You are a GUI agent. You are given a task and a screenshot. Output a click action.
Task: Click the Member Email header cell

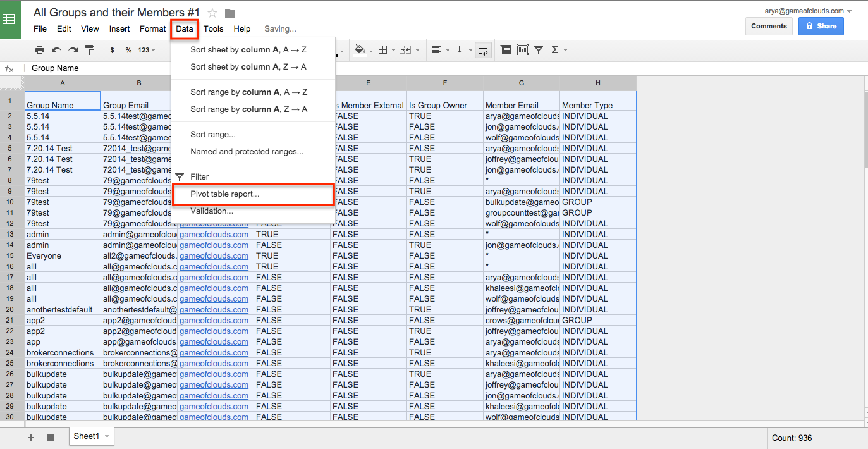click(522, 101)
